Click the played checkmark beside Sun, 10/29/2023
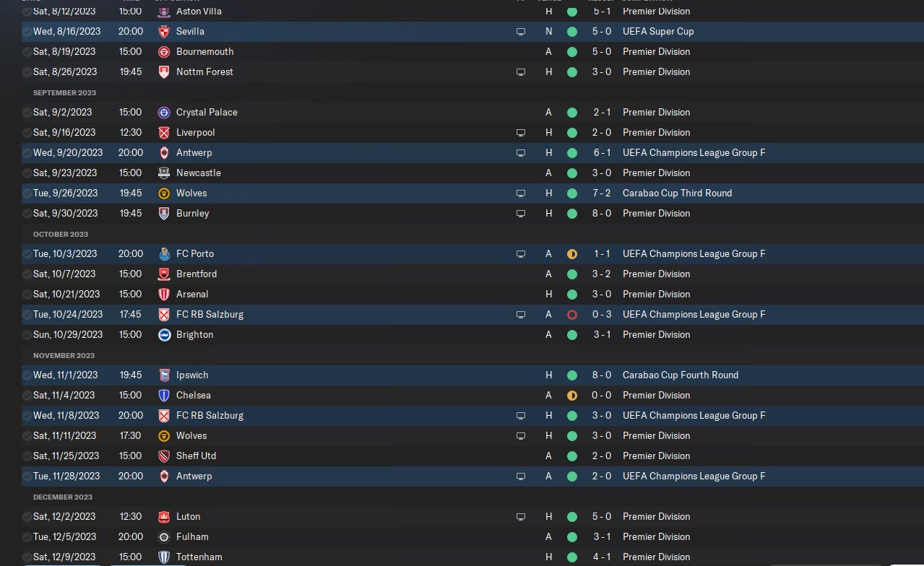The image size is (924, 566). pos(27,335)
